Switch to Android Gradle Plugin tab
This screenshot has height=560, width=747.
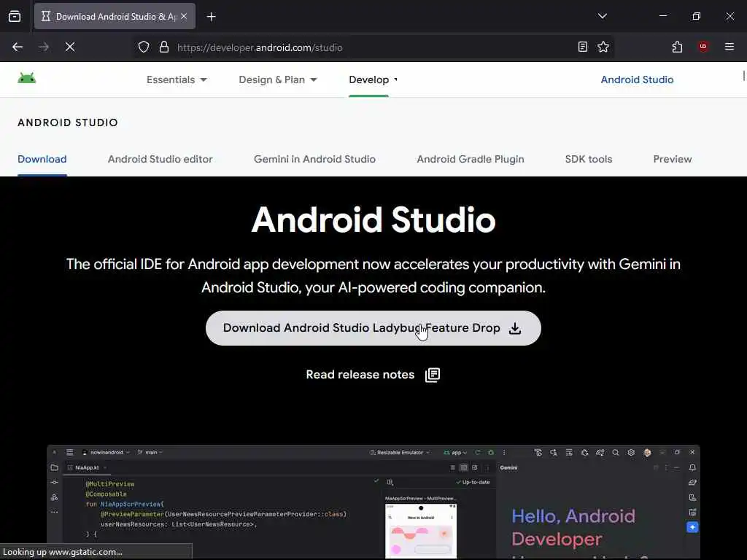[471, 159]
